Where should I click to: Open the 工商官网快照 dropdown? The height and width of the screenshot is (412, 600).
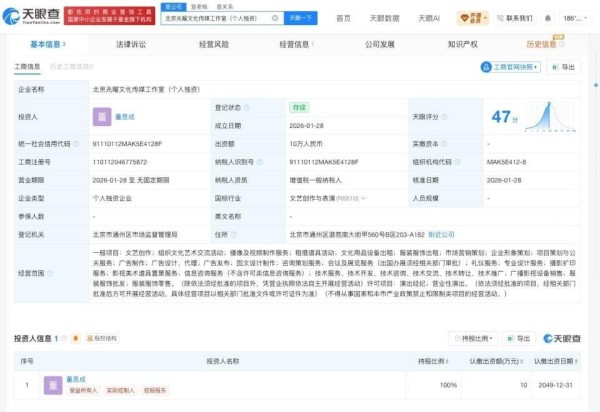click(510, 67)
